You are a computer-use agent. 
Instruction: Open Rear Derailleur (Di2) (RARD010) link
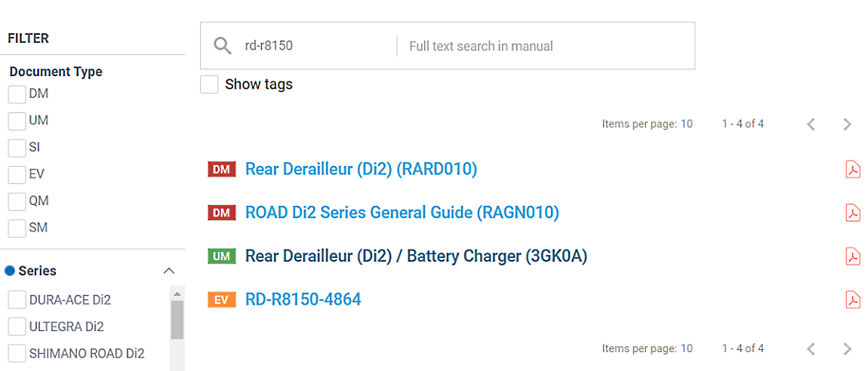coord(361,170)
